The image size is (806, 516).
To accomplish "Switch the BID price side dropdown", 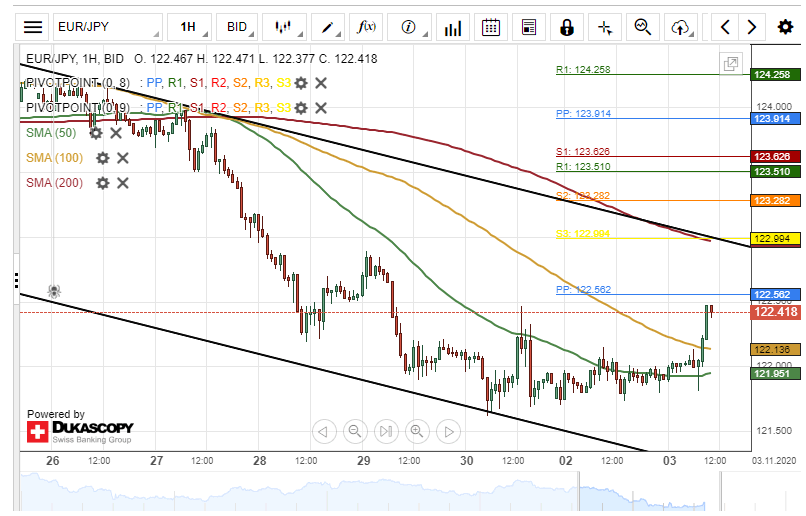I will point(238,27).
